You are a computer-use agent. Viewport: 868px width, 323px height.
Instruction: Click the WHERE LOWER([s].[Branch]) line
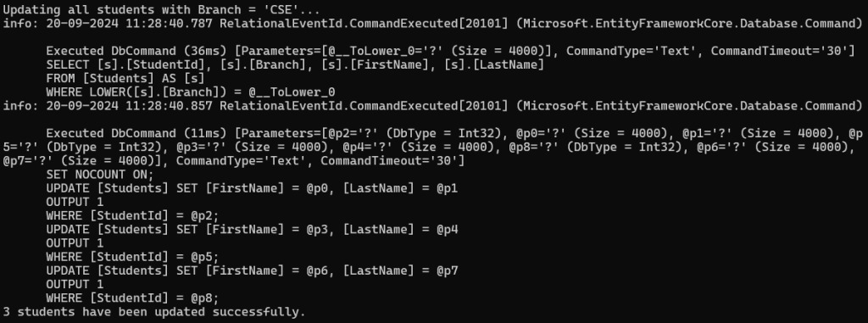coord(191,92)
